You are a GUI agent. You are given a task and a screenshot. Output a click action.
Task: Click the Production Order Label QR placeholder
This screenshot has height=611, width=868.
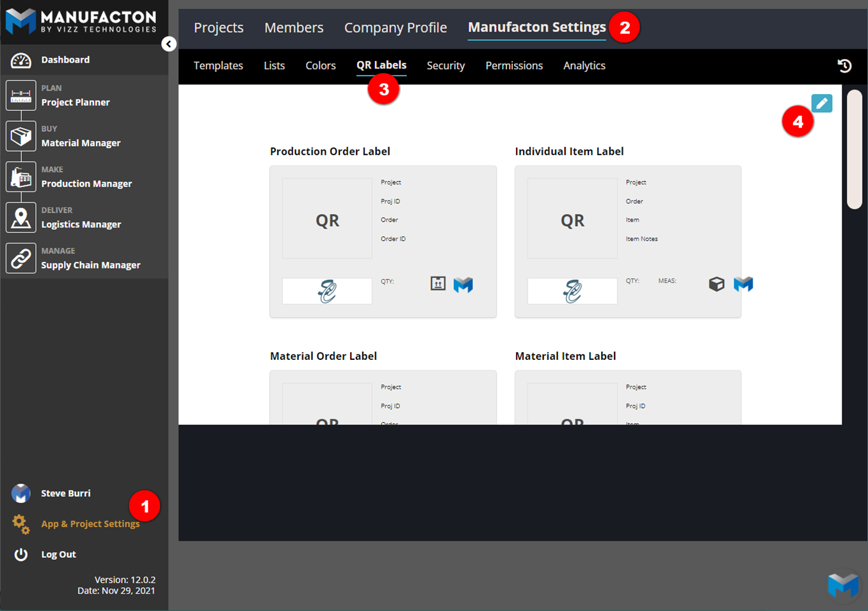pos(327,219)
